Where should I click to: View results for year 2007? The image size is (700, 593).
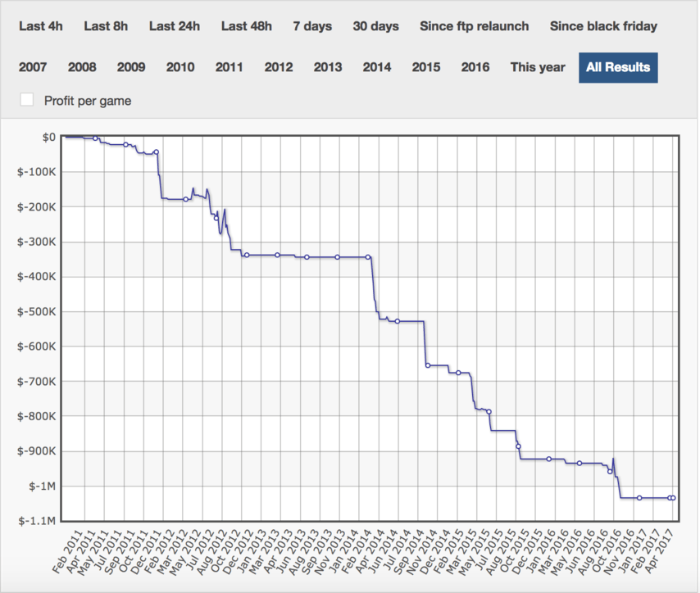point(33,67)
